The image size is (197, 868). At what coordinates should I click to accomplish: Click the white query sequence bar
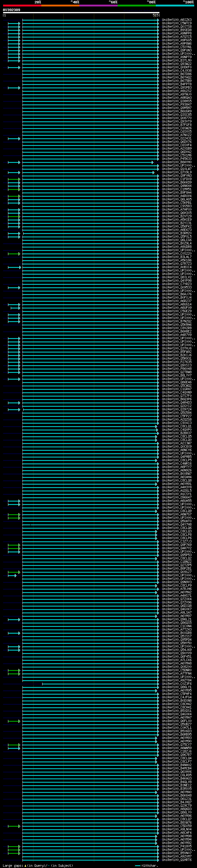81,12
